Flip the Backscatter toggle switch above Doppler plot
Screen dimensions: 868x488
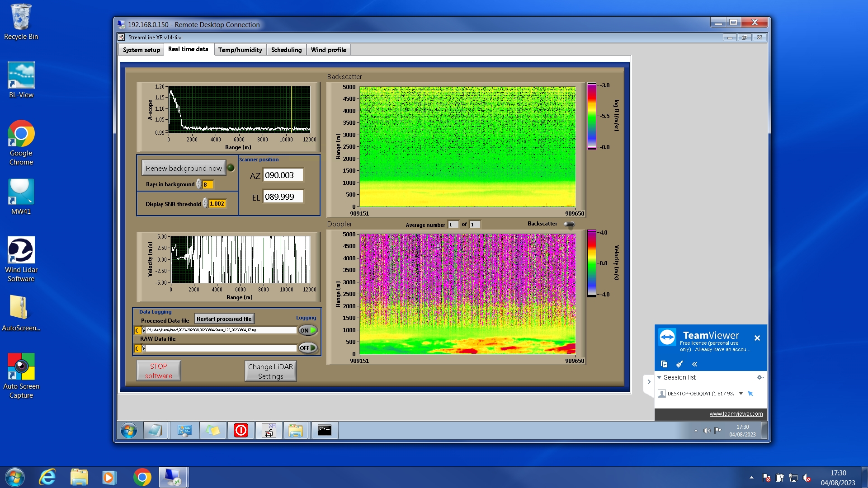(569, 224)
